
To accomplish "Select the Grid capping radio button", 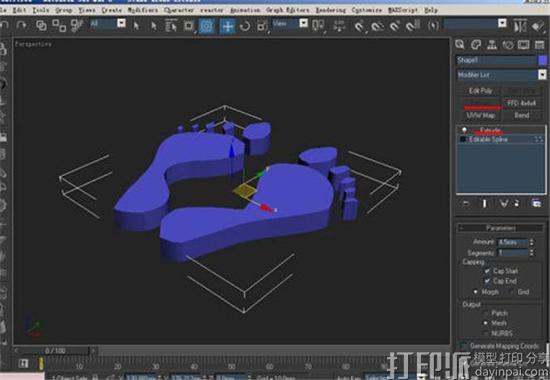I will 511,292.
